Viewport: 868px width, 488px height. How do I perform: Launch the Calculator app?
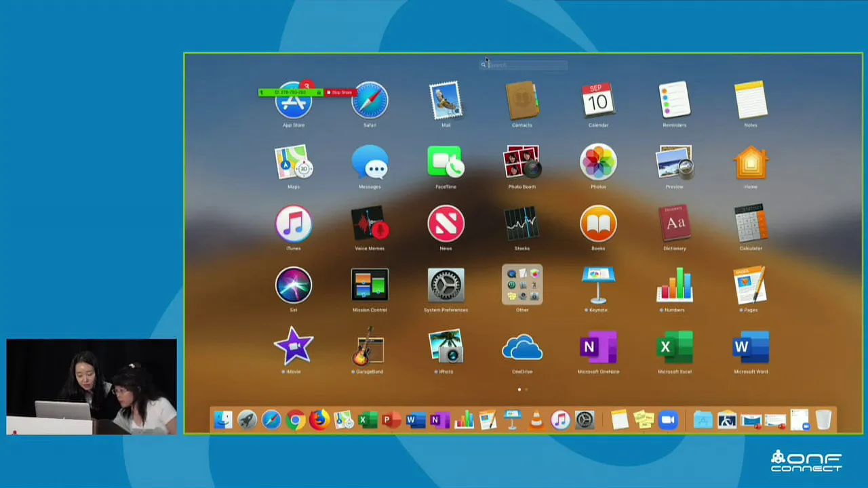[751, 224]
